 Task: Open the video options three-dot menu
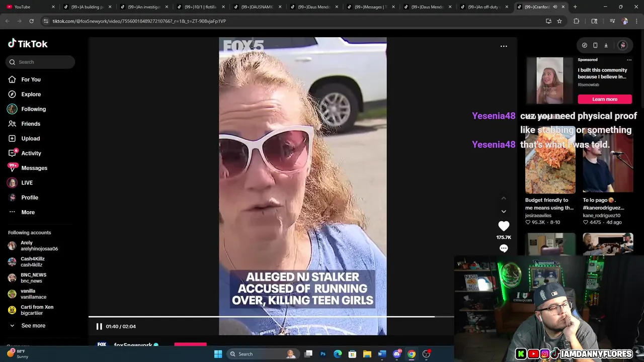pos(504,46)
